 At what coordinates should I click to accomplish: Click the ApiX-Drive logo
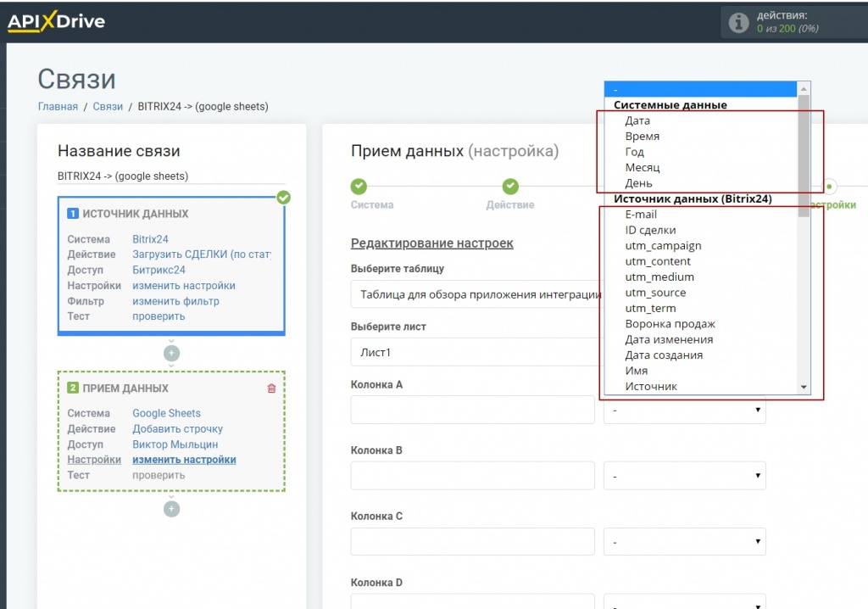56,21
